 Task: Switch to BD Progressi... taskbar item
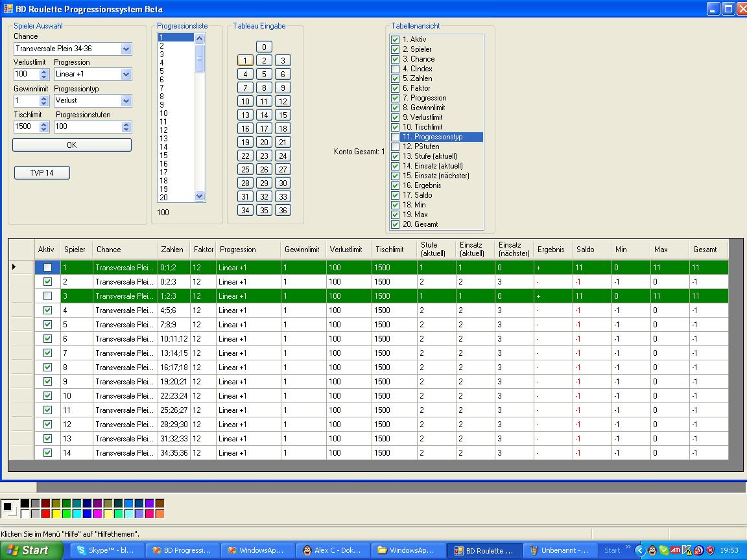click(182, 550)
